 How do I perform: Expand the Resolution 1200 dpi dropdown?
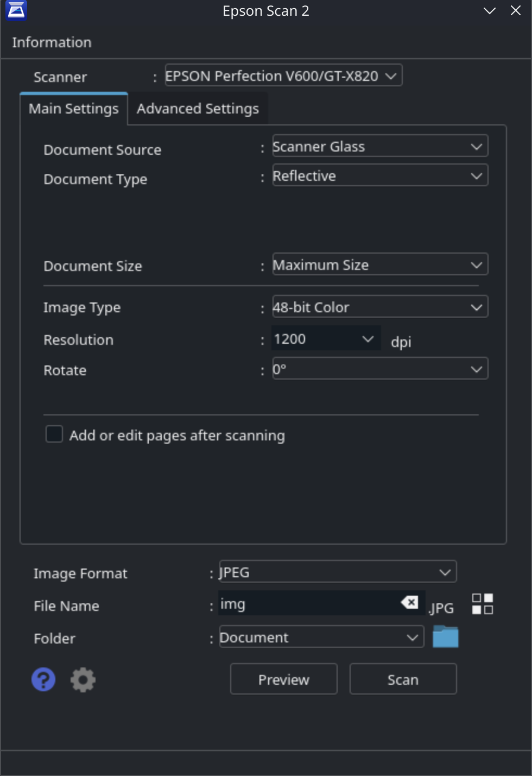[x=326, y=339]
